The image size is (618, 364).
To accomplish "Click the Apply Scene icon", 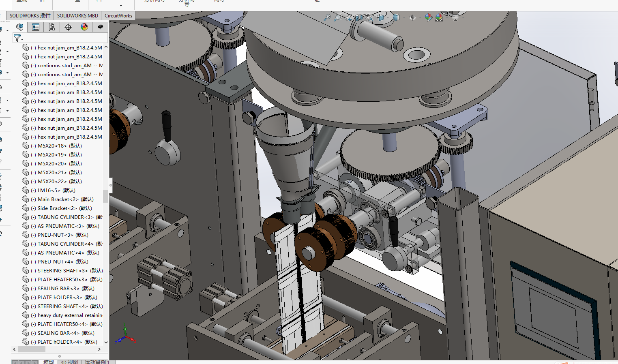I will click(439, 17).
